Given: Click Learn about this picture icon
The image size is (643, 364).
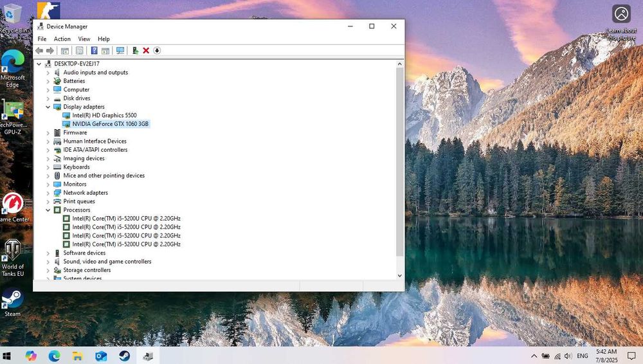Looking at the screenshot, I should coord(621,23).
